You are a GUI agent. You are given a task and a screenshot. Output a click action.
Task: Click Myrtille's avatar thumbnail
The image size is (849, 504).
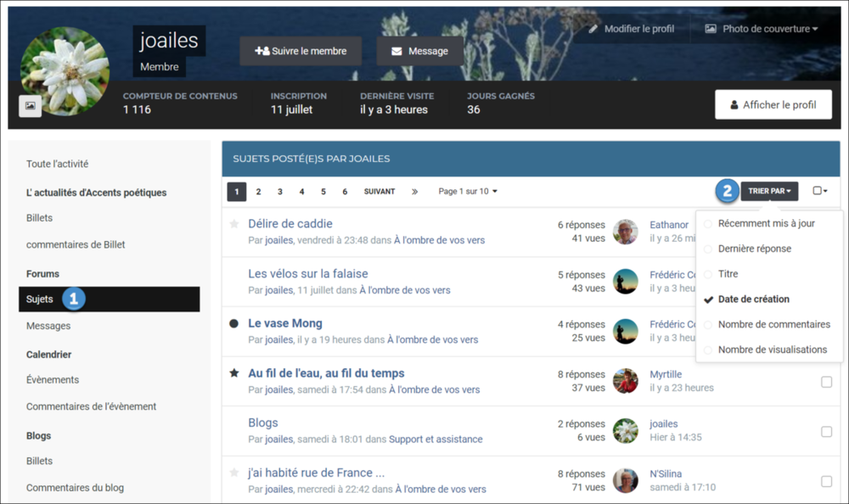[x=626, y=381]
